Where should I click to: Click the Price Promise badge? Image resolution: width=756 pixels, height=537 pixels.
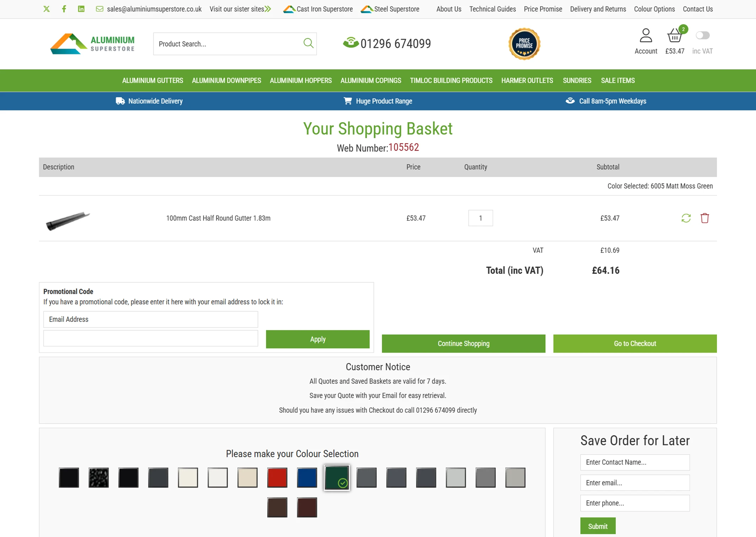[x=524, y=44]
